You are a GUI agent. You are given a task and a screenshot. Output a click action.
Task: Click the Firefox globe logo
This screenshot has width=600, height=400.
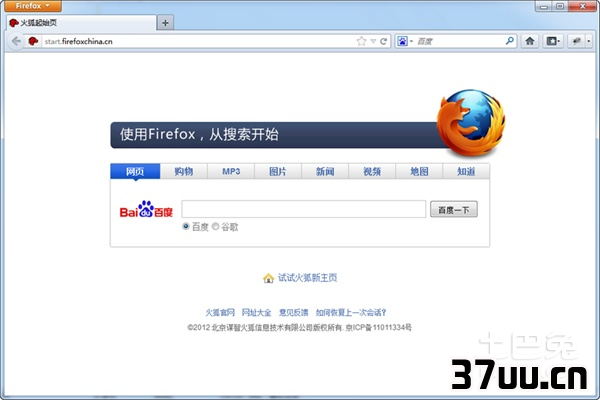pyautogui.click(x=471, y=123)
